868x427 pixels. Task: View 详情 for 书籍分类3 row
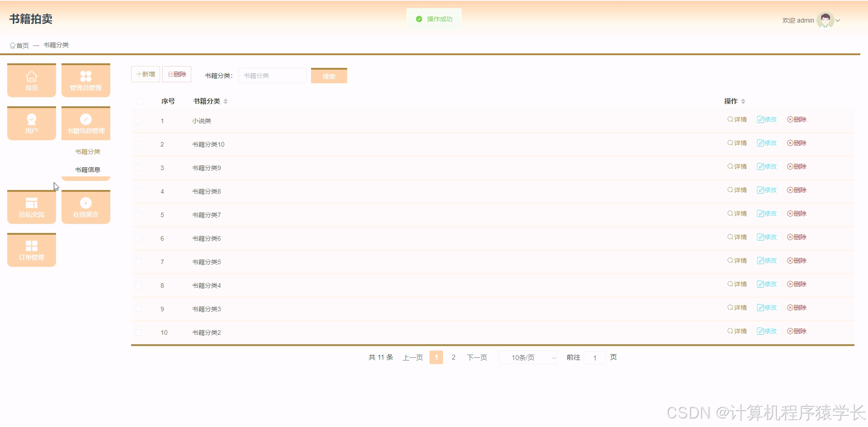737,308
